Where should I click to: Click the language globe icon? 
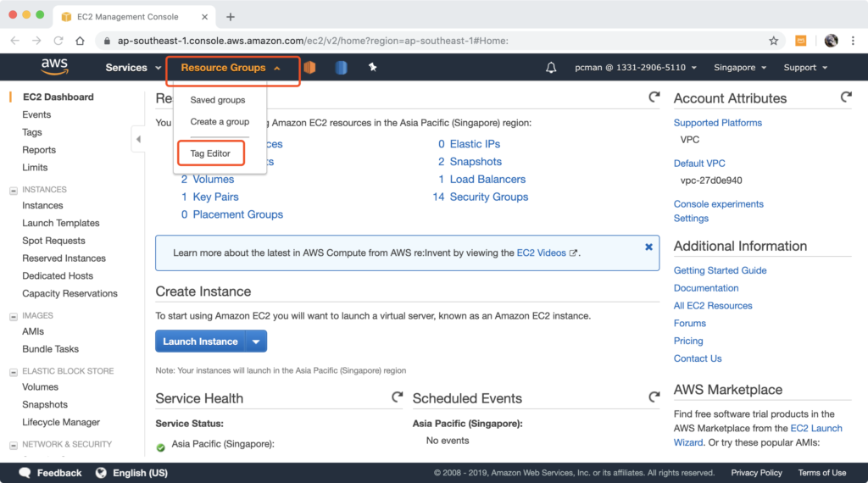click(x=101, y=473)
